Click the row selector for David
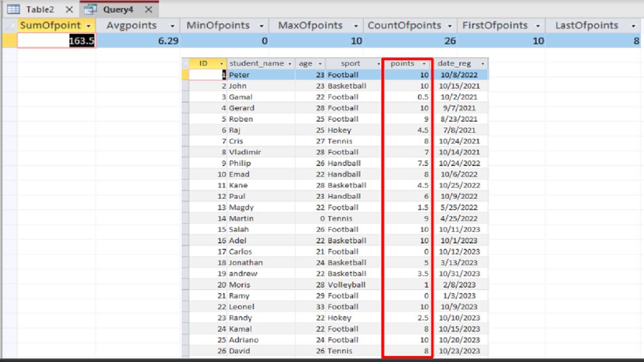 (x=185, y=351)
